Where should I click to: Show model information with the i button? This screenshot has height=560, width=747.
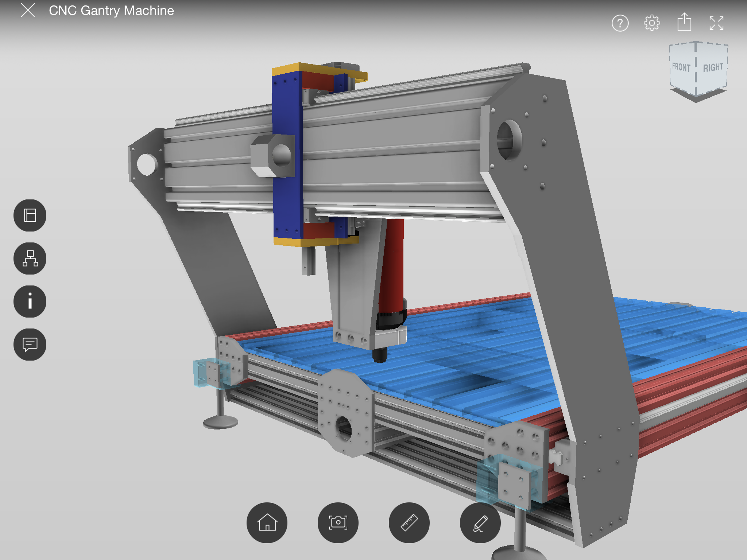coord(30,302)
